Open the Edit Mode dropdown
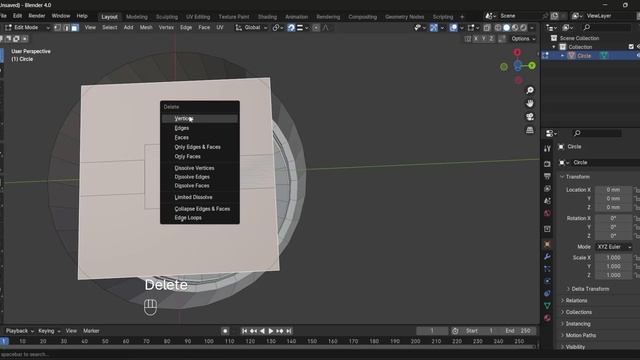Image resolution: width=640 pixels, height=360 pixels. coord(27,28)
